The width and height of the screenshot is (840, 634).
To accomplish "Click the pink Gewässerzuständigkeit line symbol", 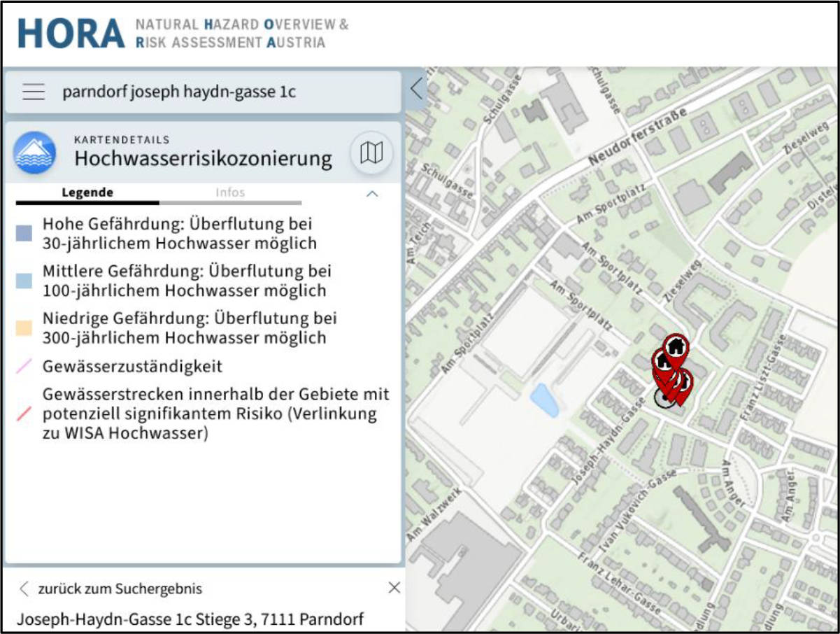I will (24, 366).
